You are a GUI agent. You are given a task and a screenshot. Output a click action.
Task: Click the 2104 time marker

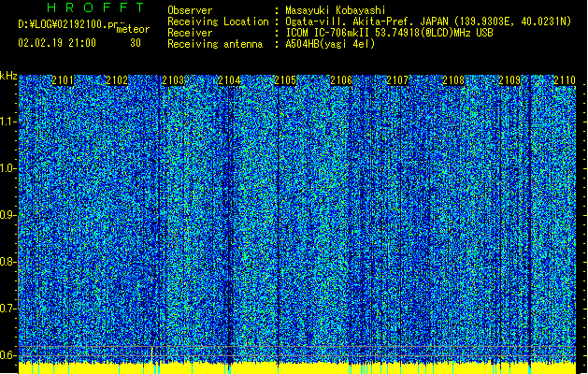[230, 80]
